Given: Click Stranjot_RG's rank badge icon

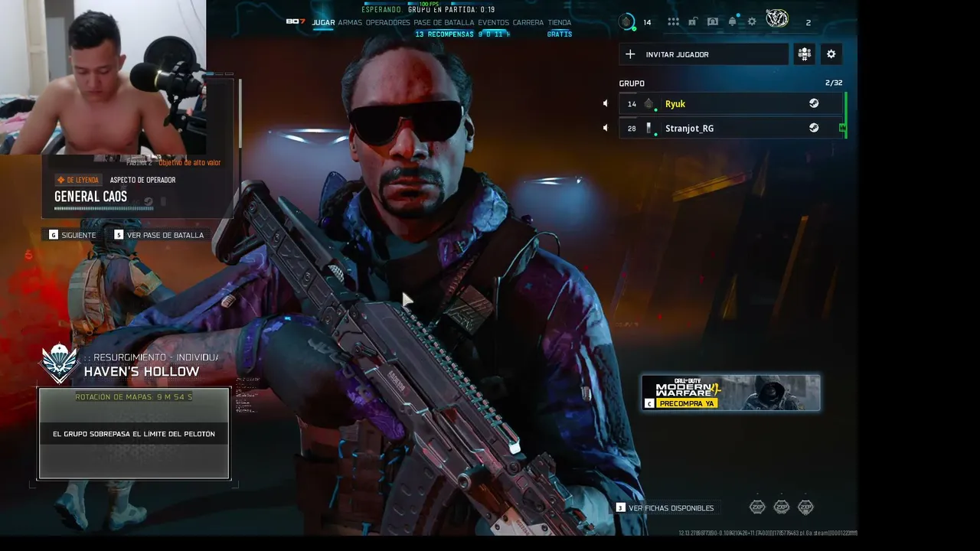Looking at the screenshot, I should 649,128.
